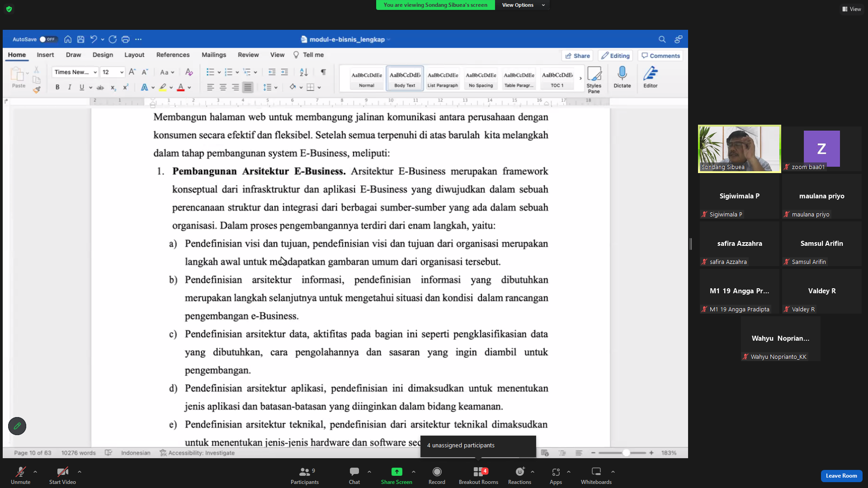Open the Dictate microphone tool
Viewport: 868px width, 488px height.
(x=622, y=77)
